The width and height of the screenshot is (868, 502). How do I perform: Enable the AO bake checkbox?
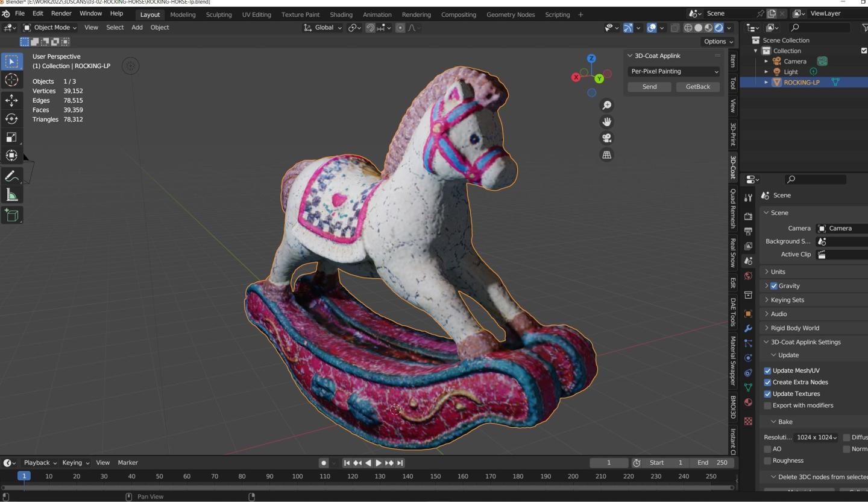click(768, 449)
